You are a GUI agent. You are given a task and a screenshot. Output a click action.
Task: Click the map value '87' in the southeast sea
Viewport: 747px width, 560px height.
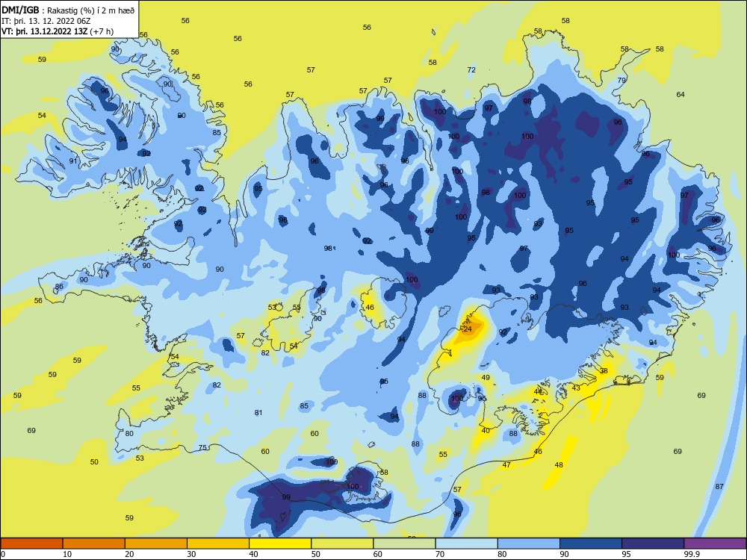coord(719,486)
